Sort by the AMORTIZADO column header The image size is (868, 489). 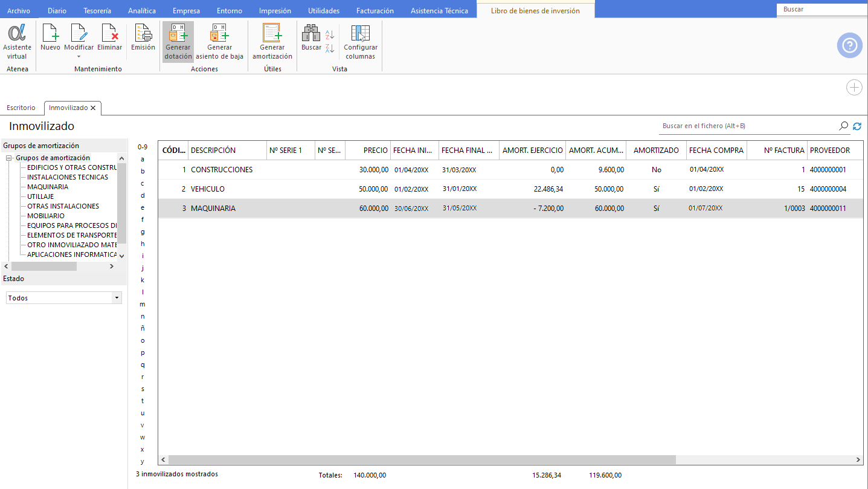[x=657, y=151]
